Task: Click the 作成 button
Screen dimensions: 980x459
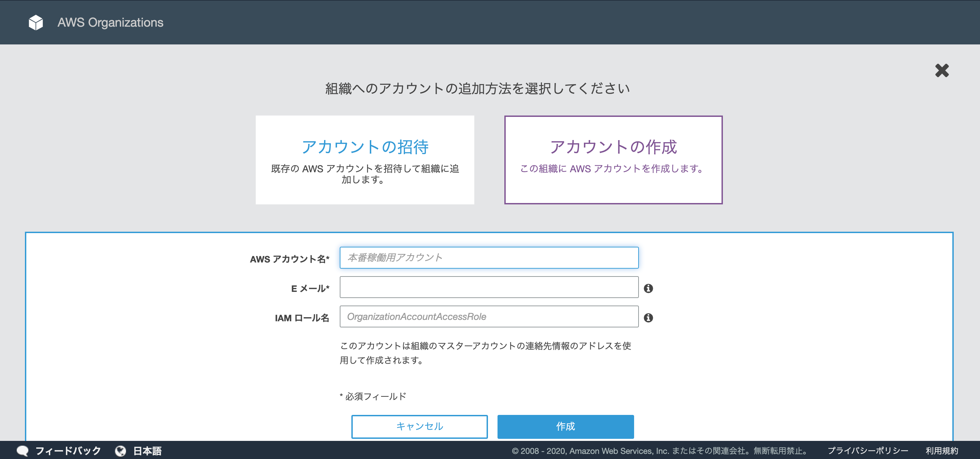Action: (x=565, y=426)
